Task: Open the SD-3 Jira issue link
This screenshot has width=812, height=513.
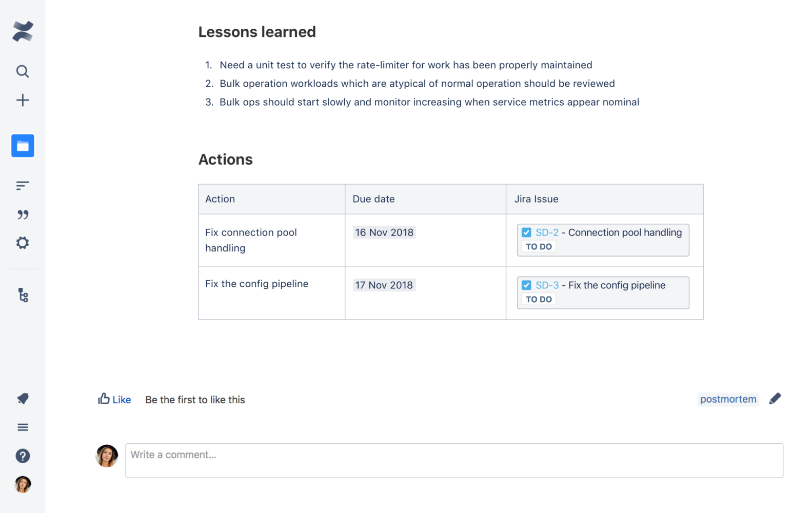Action: (547, 285)
